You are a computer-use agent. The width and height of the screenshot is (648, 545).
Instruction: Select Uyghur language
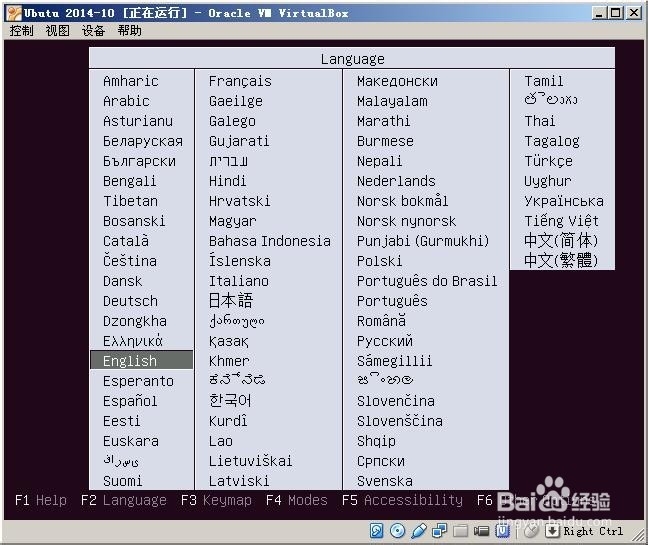point(548,181)
